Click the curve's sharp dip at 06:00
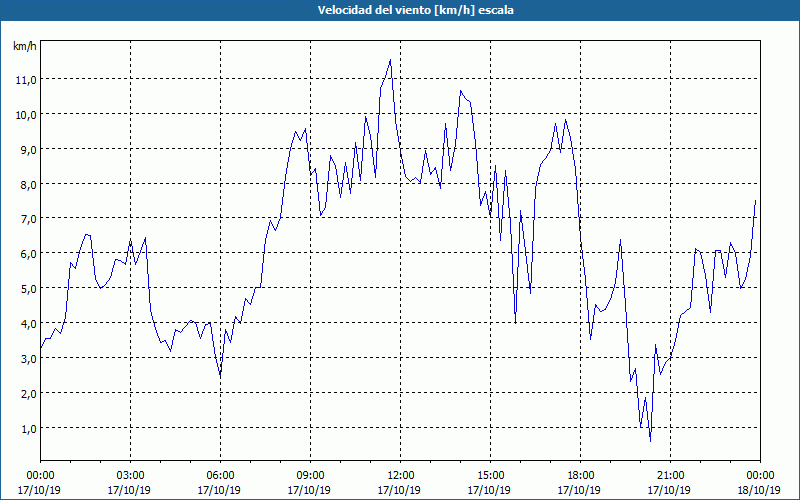The image size is (800, 500). pos(220,376)
